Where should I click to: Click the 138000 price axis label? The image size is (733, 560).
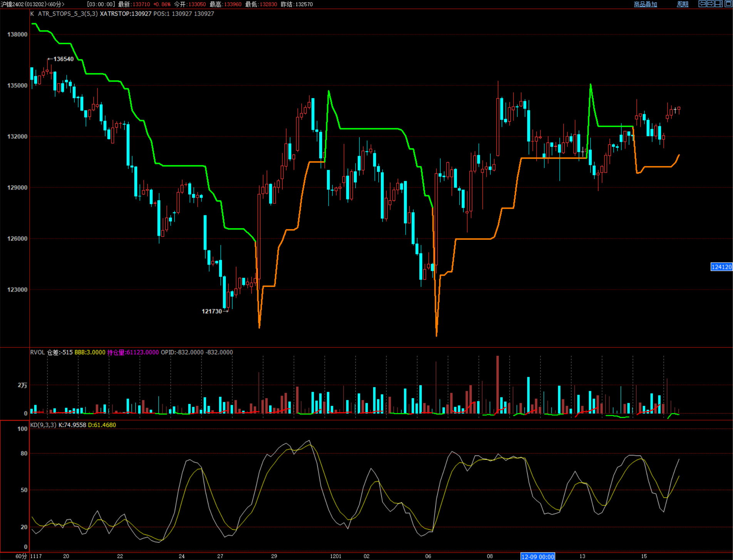(17, 34)
